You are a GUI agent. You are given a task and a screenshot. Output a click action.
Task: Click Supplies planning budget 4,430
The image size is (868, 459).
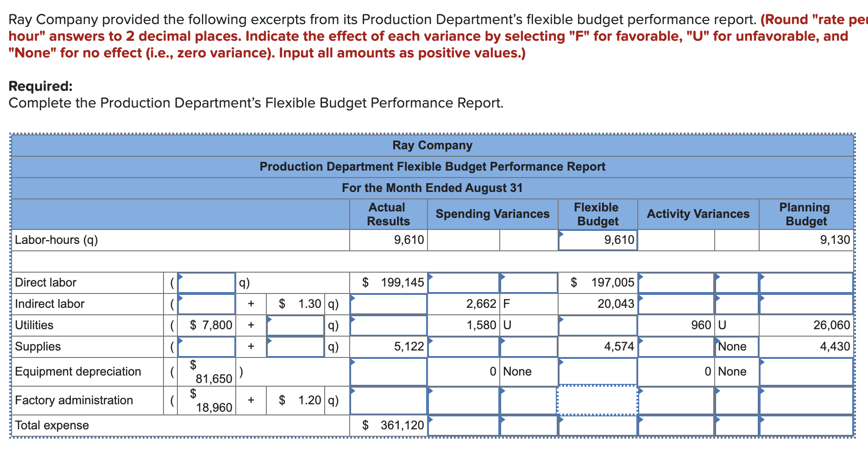point(835,346)
